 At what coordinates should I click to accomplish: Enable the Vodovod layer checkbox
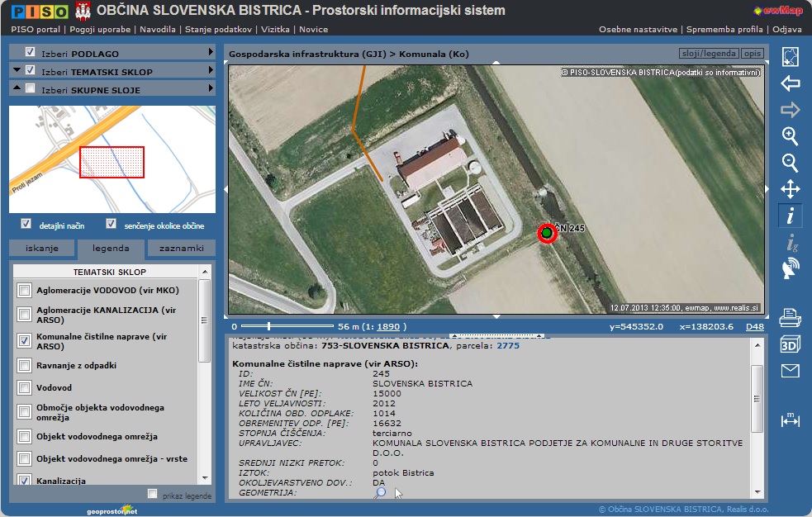[25, 387]
